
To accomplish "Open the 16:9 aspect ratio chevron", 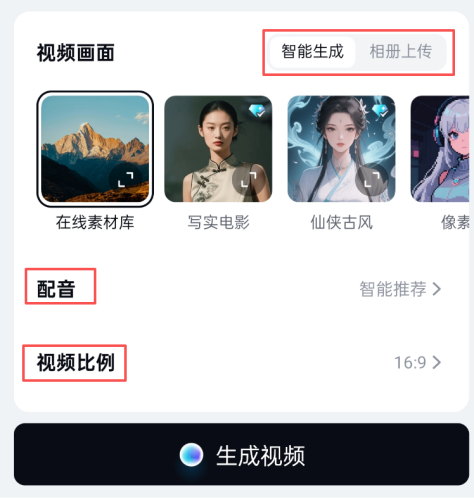I will (437, 362).
